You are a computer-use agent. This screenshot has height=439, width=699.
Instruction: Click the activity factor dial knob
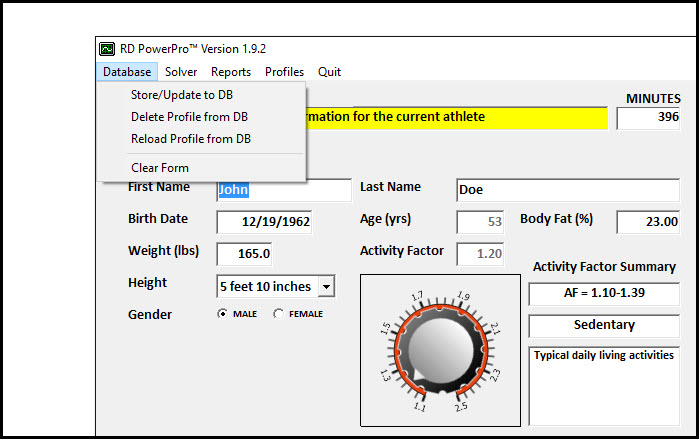click(x=441, y=349)
